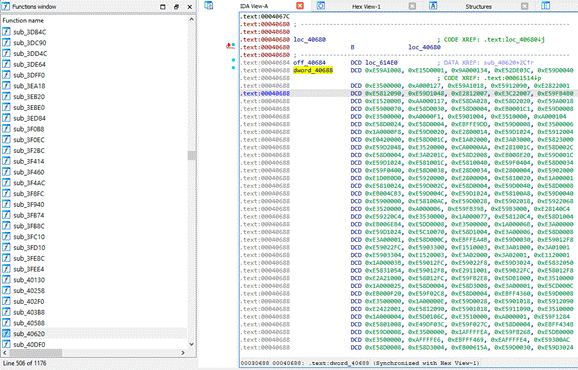Close the Functions window panel
The height and width of the screenshot is (370, 578).
pos(189,7)
